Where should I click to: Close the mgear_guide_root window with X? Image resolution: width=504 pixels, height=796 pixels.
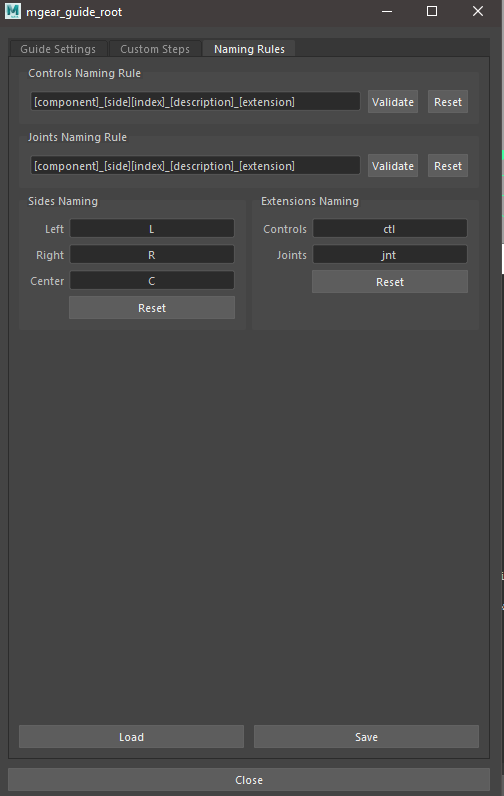(x=478, y=11)
